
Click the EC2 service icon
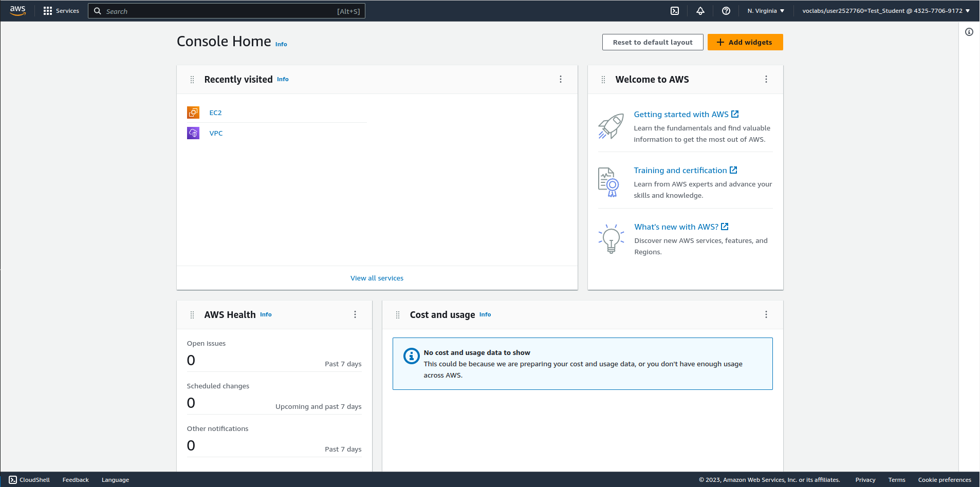193,113
